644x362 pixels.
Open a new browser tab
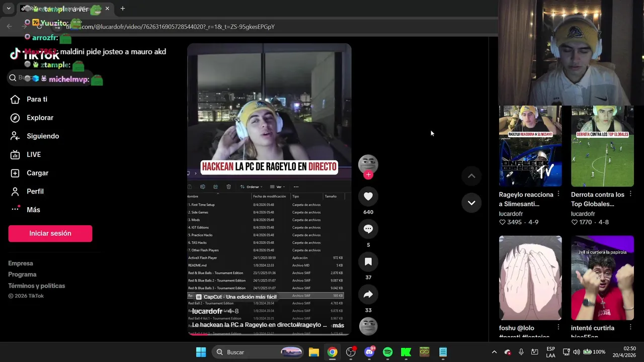(122, 9)
